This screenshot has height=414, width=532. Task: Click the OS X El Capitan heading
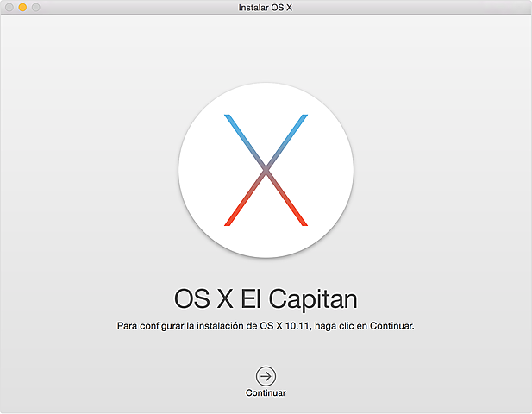pos(266,299)
